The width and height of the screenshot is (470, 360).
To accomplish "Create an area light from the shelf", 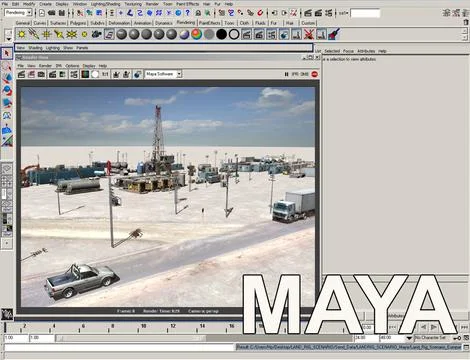I will click(71, 34).
